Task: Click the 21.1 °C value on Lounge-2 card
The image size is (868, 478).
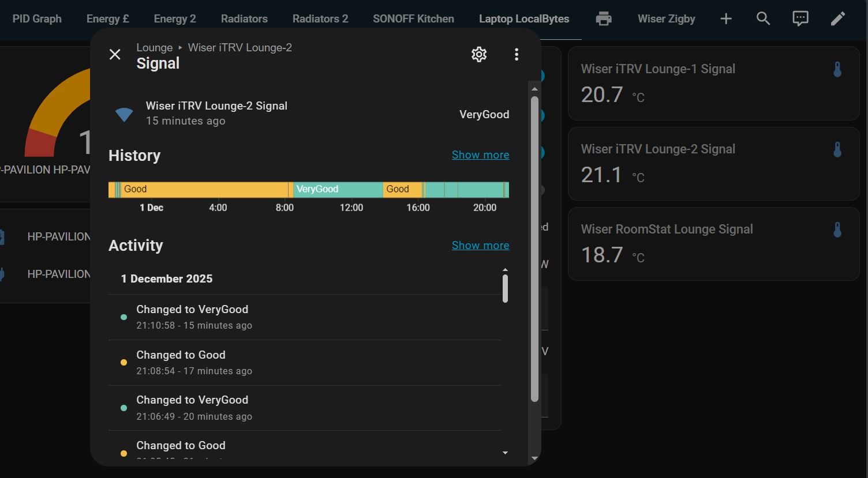Action: point(612,175)
